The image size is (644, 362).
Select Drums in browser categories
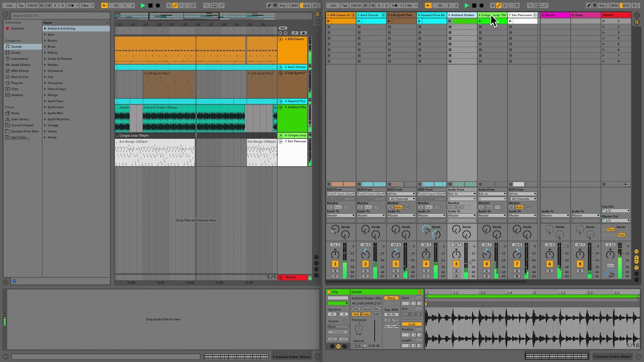coord(16,53)
